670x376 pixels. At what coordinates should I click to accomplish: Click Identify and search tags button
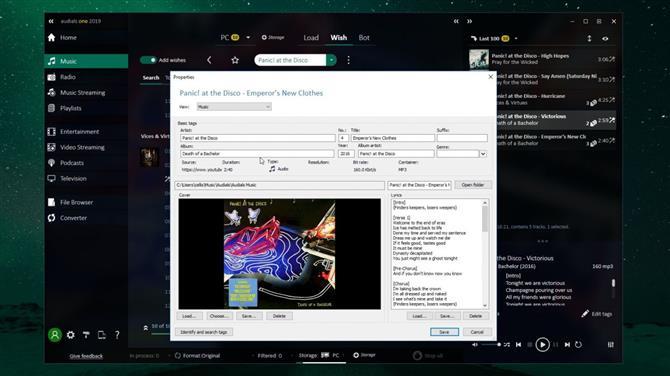click(204, 332)
